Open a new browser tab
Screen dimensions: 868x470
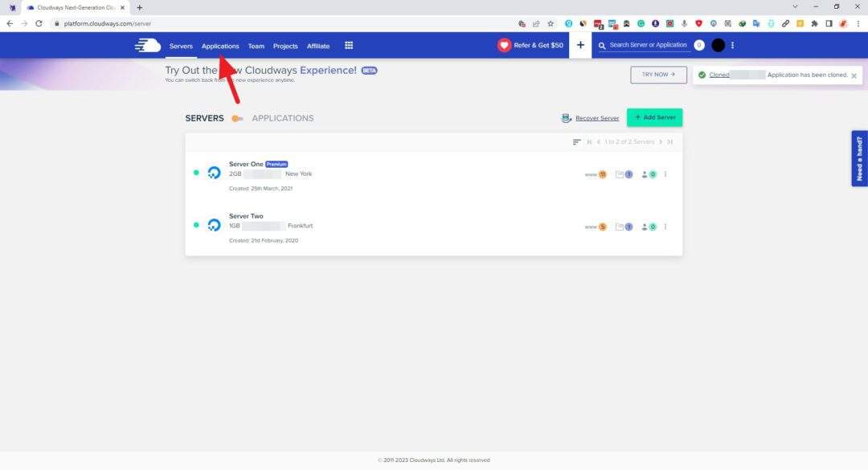(x=140, y=8)
